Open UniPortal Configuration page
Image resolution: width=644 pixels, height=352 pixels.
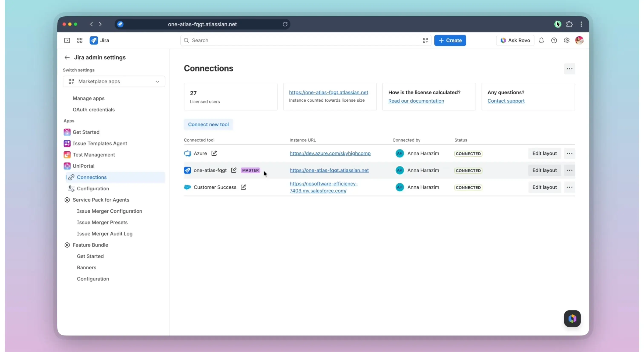(x=93, y=188)
